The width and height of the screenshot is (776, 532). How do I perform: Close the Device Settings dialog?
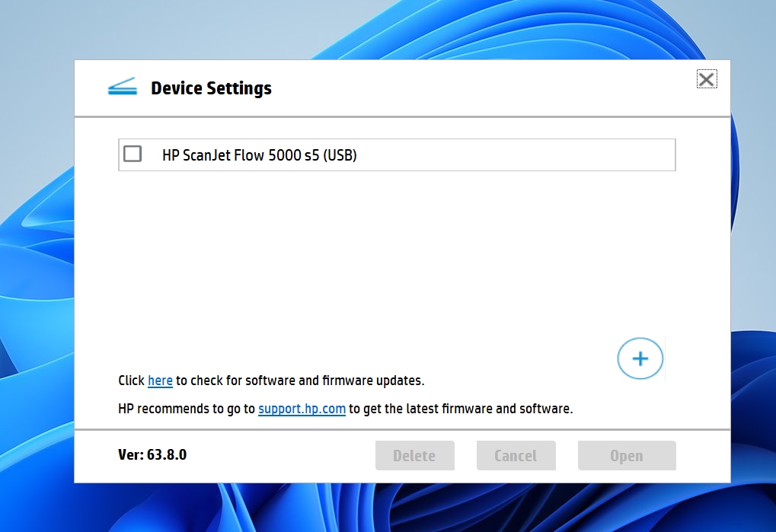(707, 79)
